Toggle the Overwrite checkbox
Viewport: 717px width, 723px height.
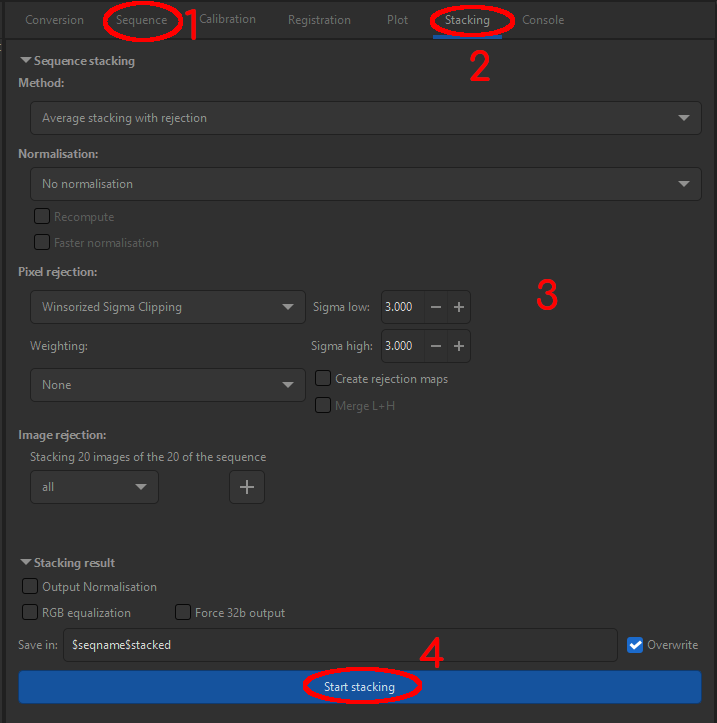coord(635,645)
